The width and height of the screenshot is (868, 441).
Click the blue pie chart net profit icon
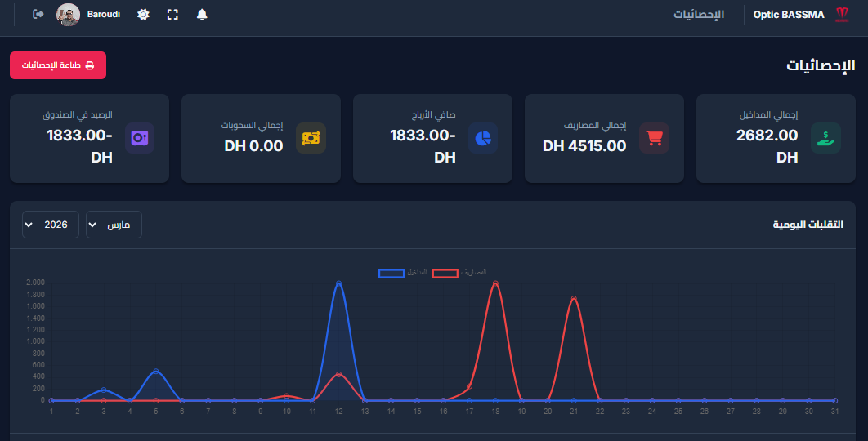483,138
